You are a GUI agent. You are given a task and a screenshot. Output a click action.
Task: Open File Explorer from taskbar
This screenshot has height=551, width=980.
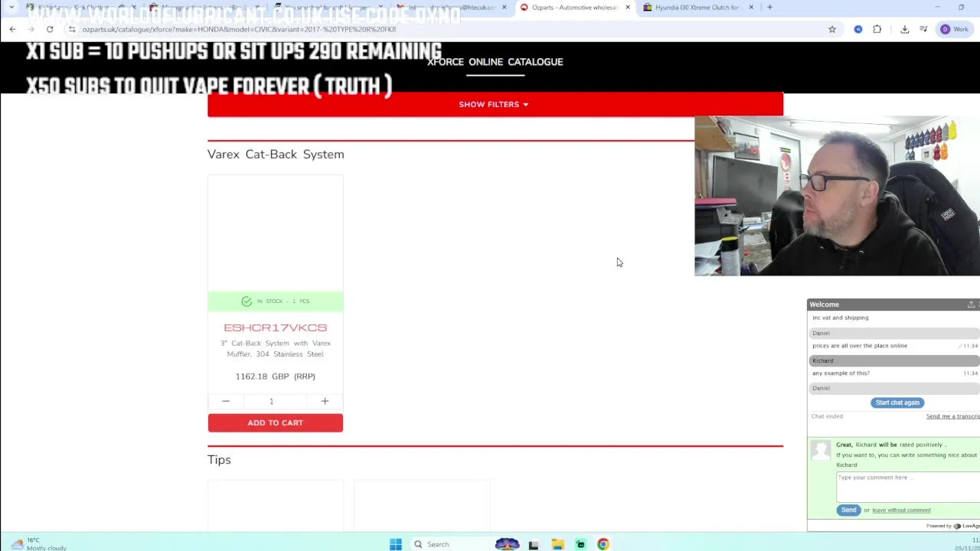tap(557, 544)
